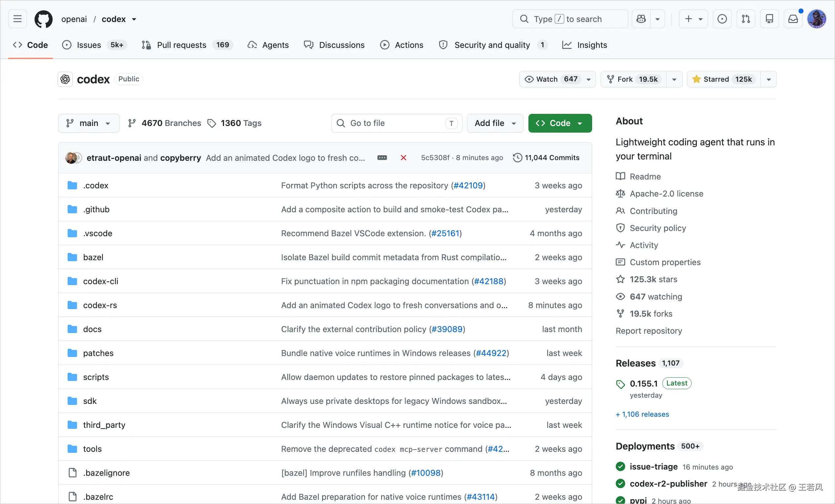Open the green Code dropdown

pyautogui.click(x=560, y=123)
